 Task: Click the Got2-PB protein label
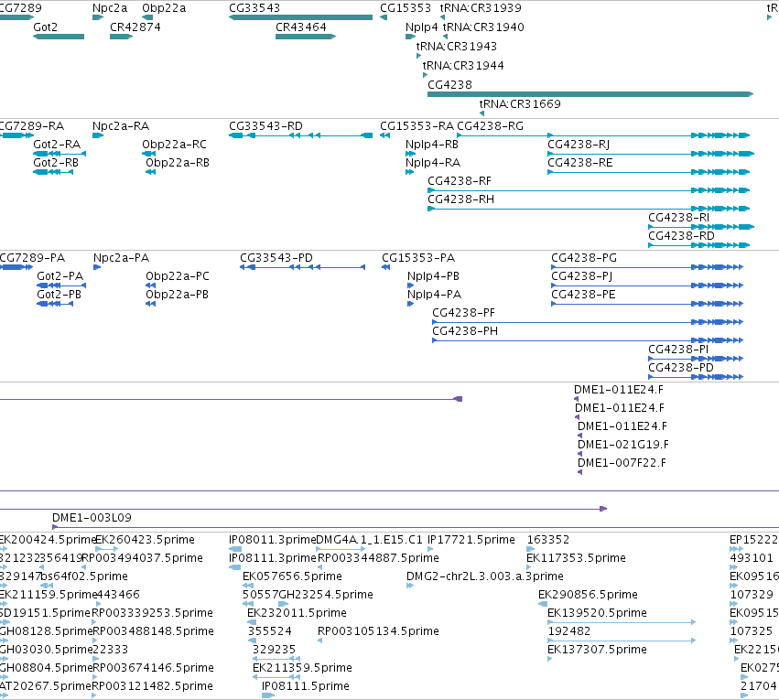pyautogui.click(x=60, y=295)
